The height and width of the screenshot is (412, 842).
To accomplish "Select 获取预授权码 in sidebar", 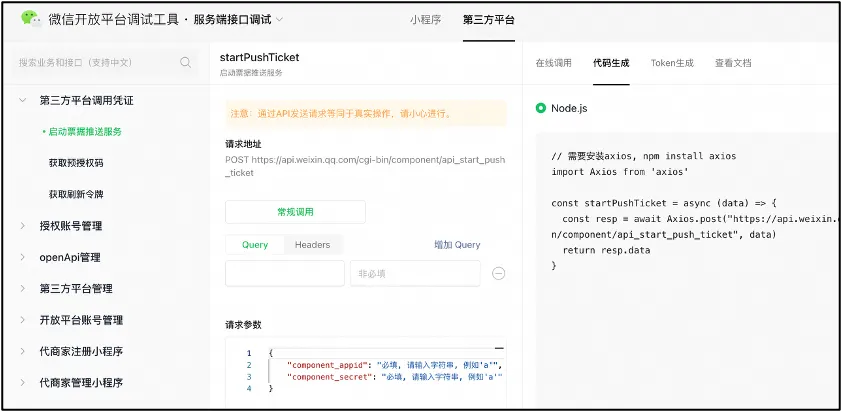I will (76, 163).
